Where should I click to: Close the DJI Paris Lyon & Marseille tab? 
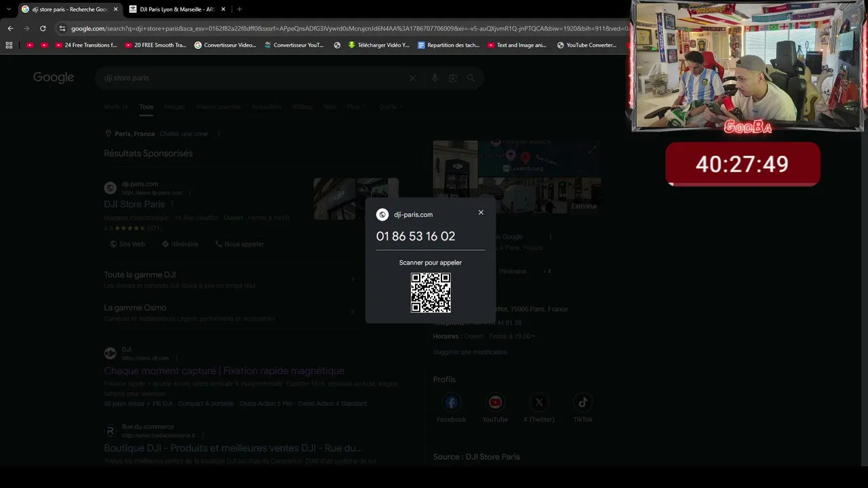tap(223, 9)
